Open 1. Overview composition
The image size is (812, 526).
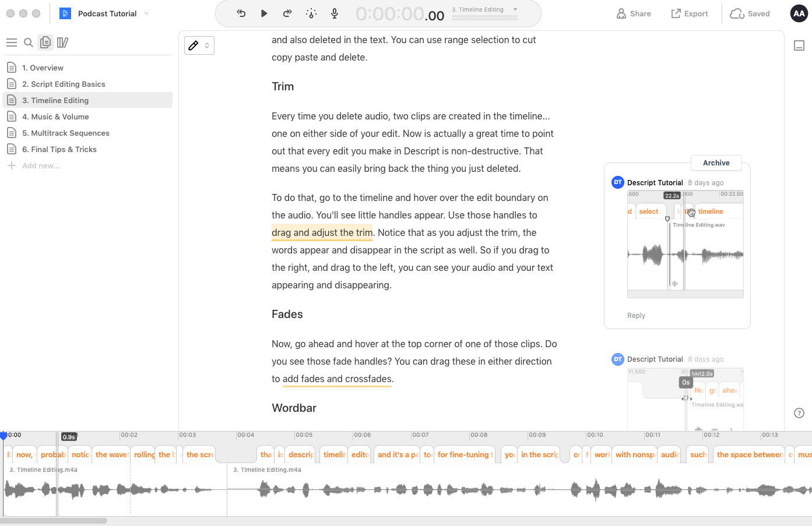[87, 68]
